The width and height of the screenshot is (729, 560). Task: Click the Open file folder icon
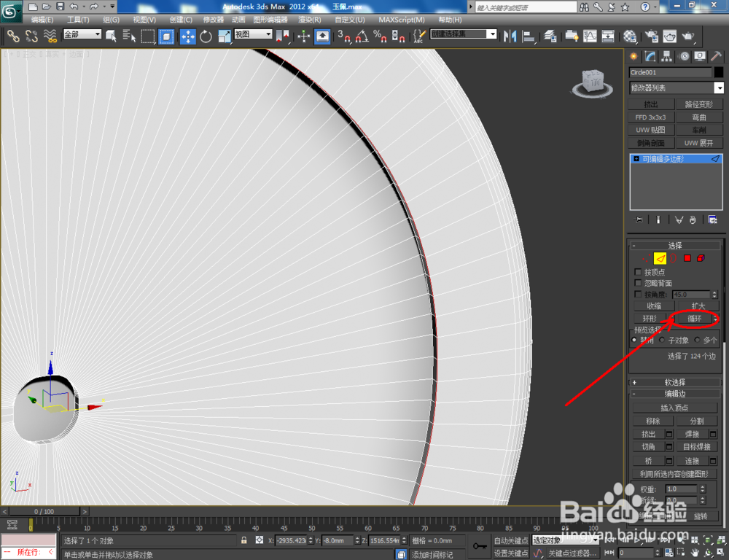[47, 7]
